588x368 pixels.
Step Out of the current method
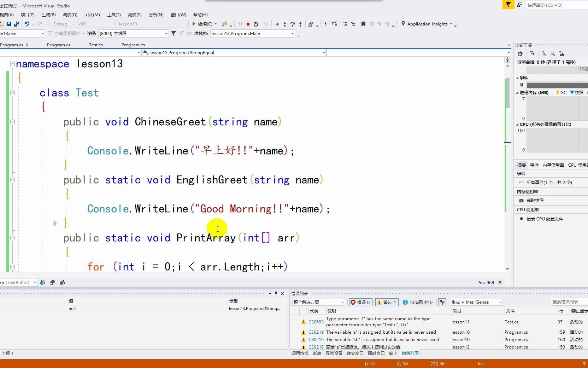300,24
